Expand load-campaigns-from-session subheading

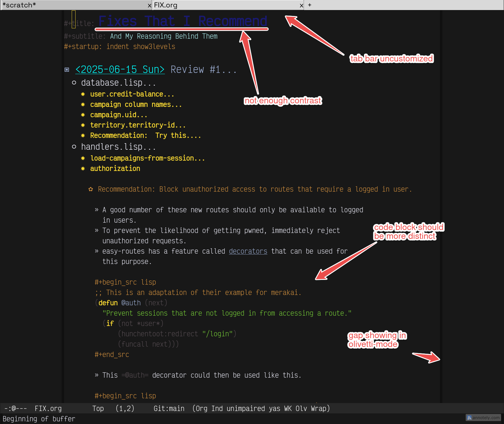click(x=148, y=158)
